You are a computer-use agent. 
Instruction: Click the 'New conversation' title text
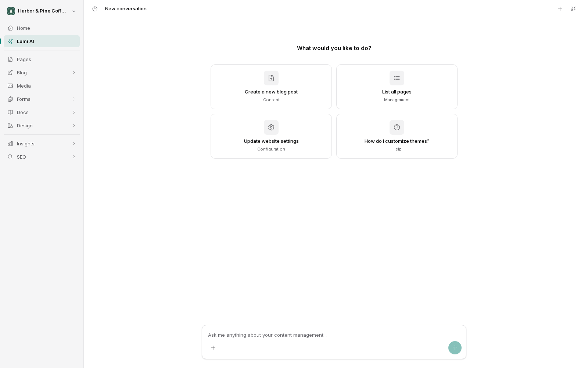126,9
